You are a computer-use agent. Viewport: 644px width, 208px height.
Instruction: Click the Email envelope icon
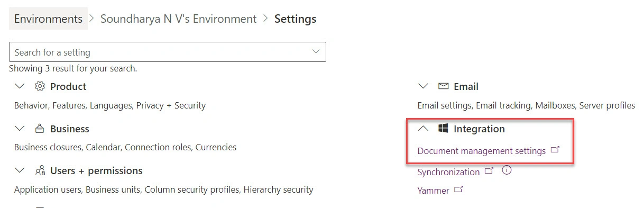click(443, 86)
